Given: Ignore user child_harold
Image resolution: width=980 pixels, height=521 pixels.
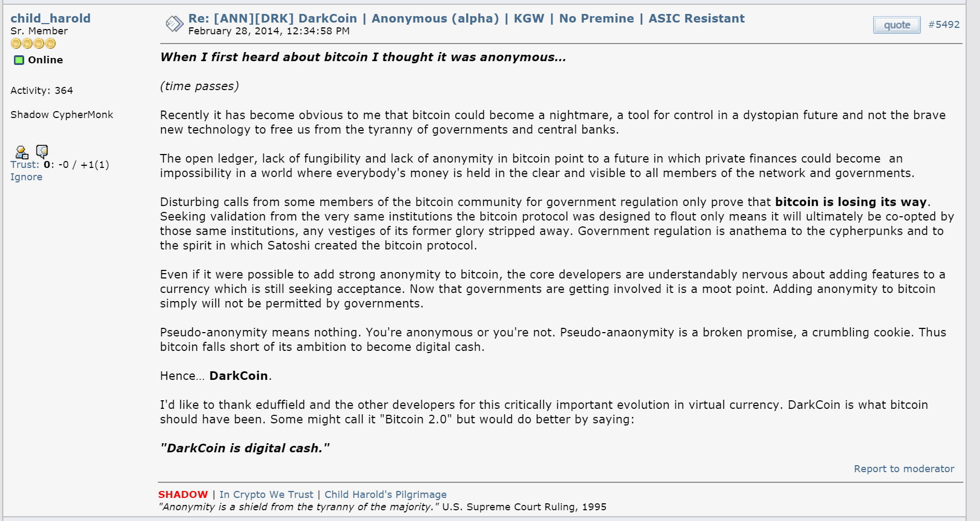Looking at the screenshot, I should point(26,177).
